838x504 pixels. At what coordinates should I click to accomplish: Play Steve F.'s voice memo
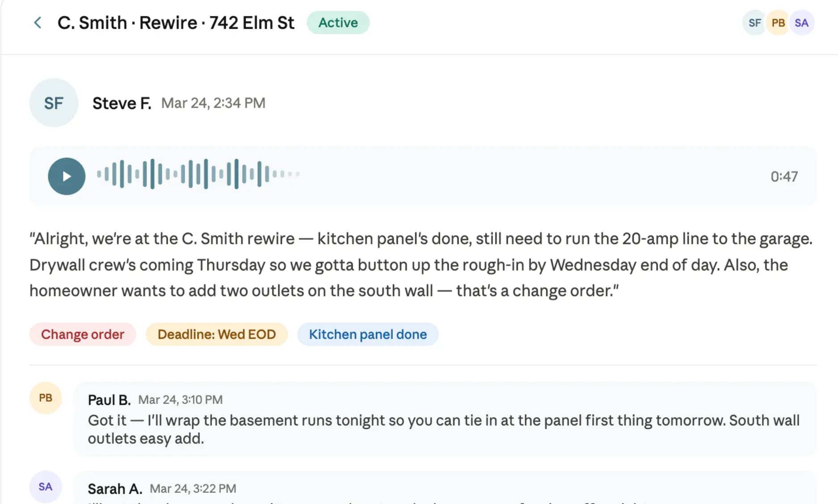click(x=66, y=176)
